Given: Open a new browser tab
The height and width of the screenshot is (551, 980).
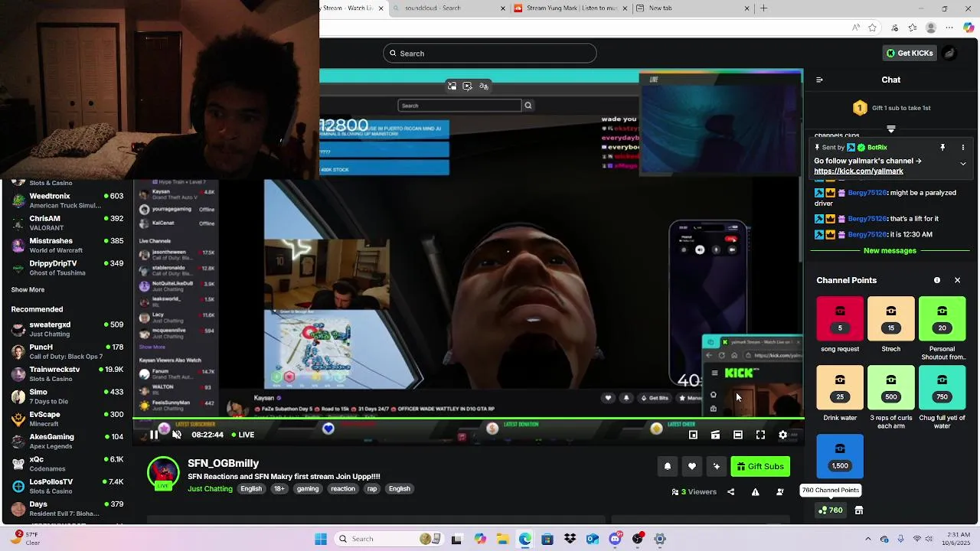Looking at the screenshot, I should (763, 8).
